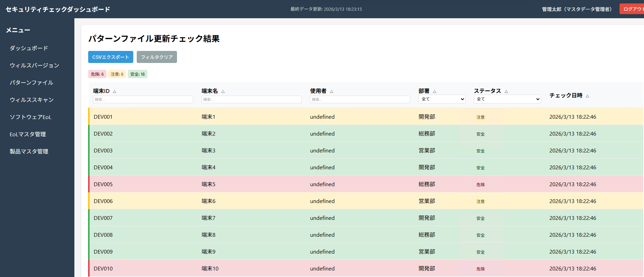Click the フィルタクリア button
This screenshot has height=277, width=644.
pyautogui.click(x=157, y=57)
